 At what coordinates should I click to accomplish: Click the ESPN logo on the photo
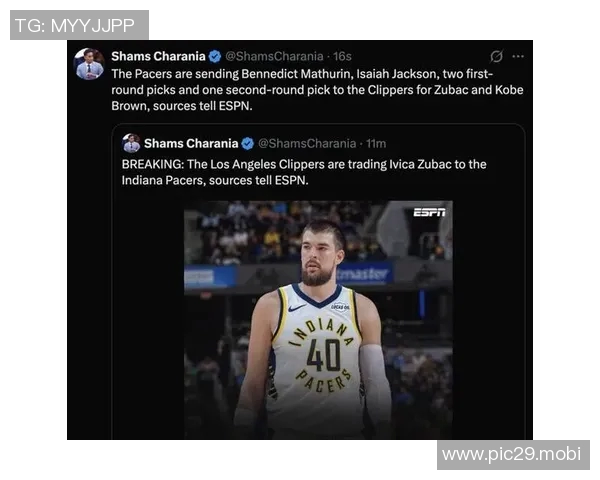[429, 212]
